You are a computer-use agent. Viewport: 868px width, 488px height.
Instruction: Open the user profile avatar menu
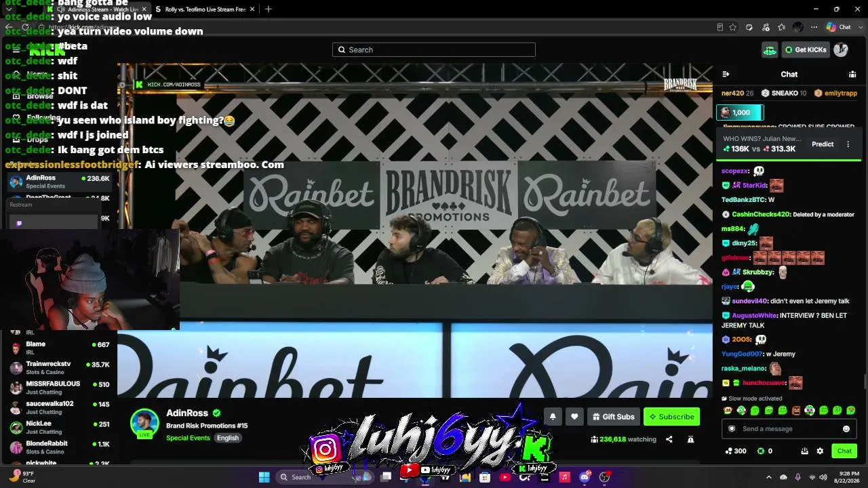pyautogui.click(x=841, y=49)
